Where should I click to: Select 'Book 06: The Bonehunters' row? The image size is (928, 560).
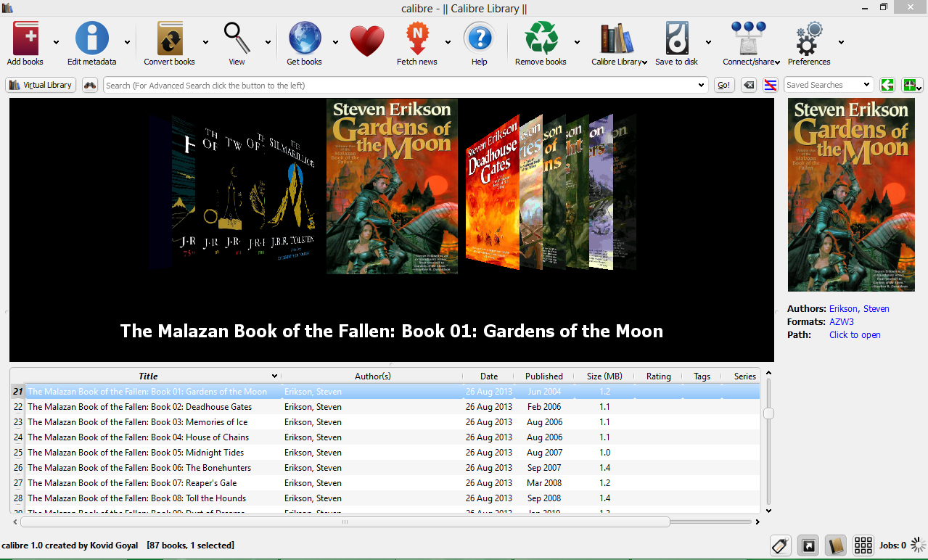[393, 468]
